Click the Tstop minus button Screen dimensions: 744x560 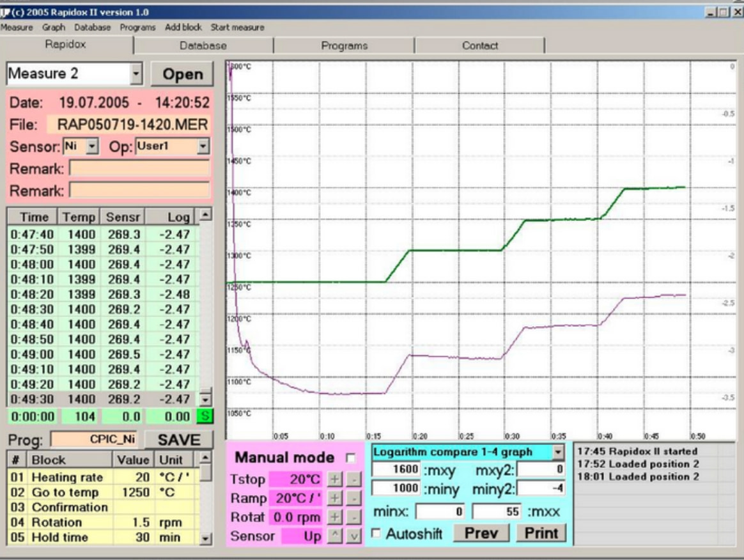pos(353,479)
